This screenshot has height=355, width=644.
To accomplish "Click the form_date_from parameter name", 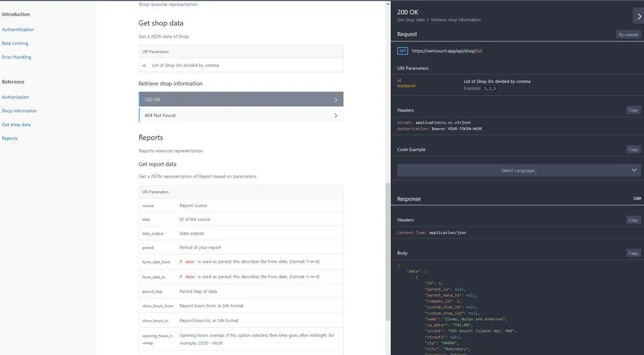I will pos(156,262).
